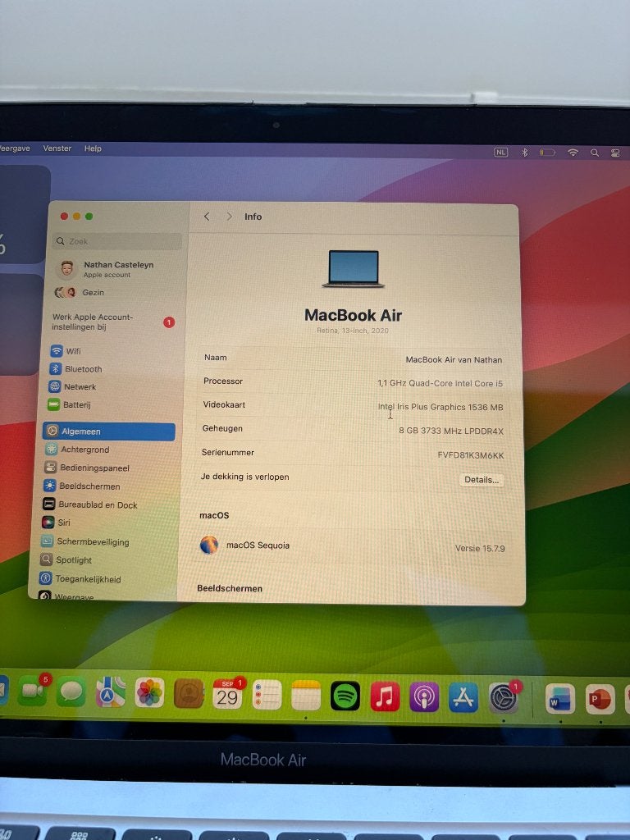The width and height of the screenshot is (630, 840).
Task: Open Gezin family settings
Action: [80, 293]
